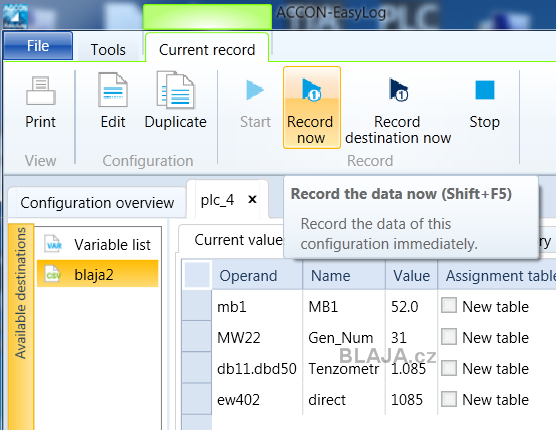This screenshot has width=556, height=430.
Task: Sort by the Name column header
Action: tap(344, 275)
